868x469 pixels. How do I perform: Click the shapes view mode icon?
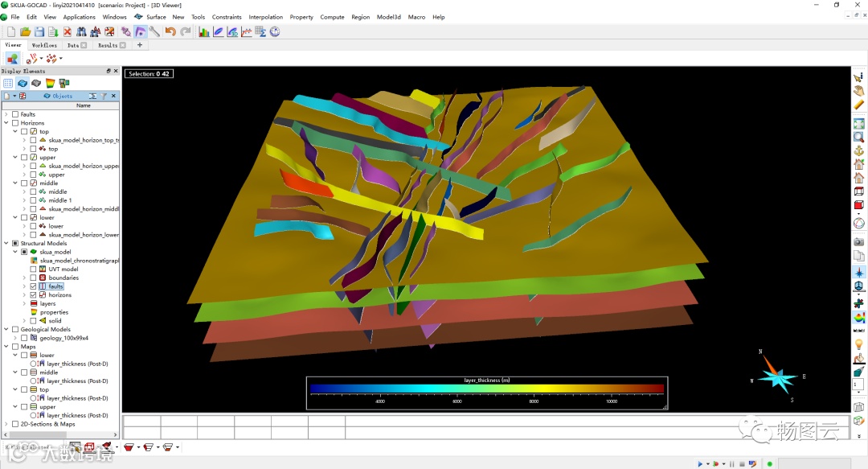[x=13, y=58]
